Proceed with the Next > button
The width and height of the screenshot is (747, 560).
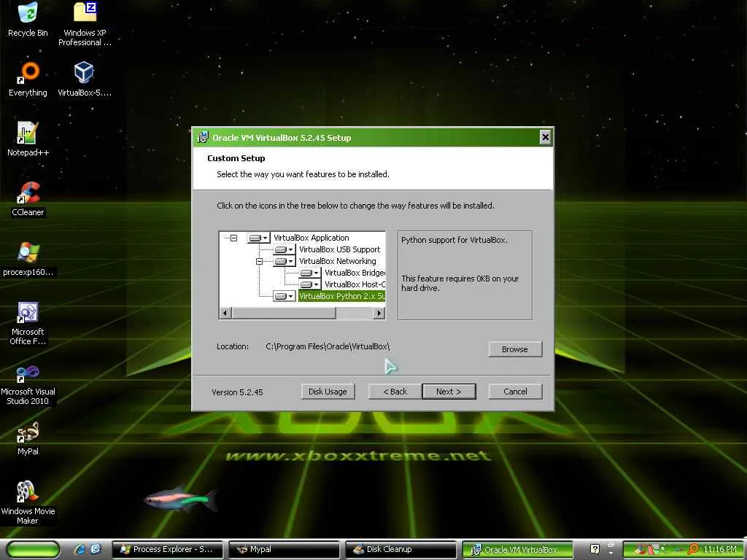pos(449,392)
